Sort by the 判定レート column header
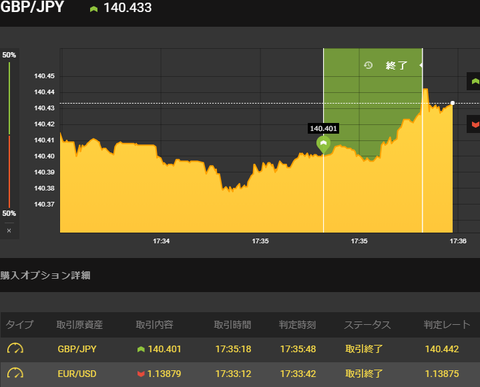The width and height of the screenshot is (480, 387). tap(447, 324)
